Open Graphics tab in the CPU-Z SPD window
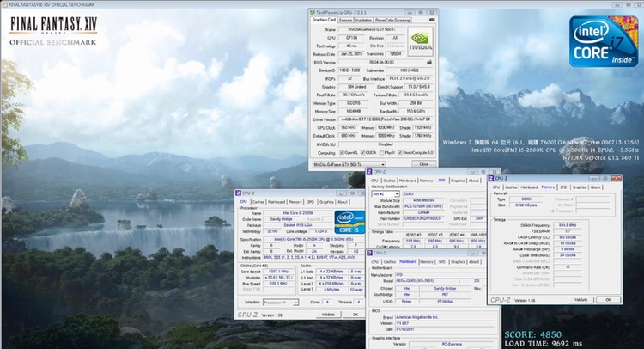Viewport: 644px width, 349px height. tap(458, 181)
